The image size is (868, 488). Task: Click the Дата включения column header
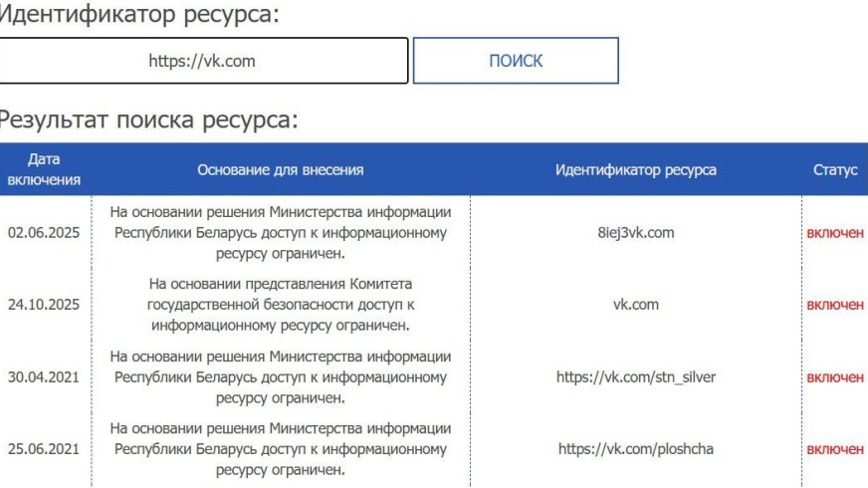44,169
